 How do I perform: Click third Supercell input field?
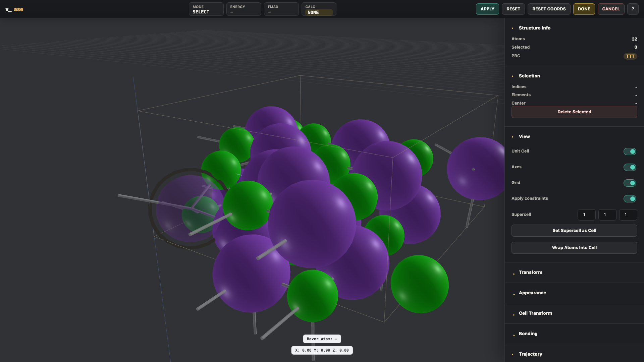[628, 215]
